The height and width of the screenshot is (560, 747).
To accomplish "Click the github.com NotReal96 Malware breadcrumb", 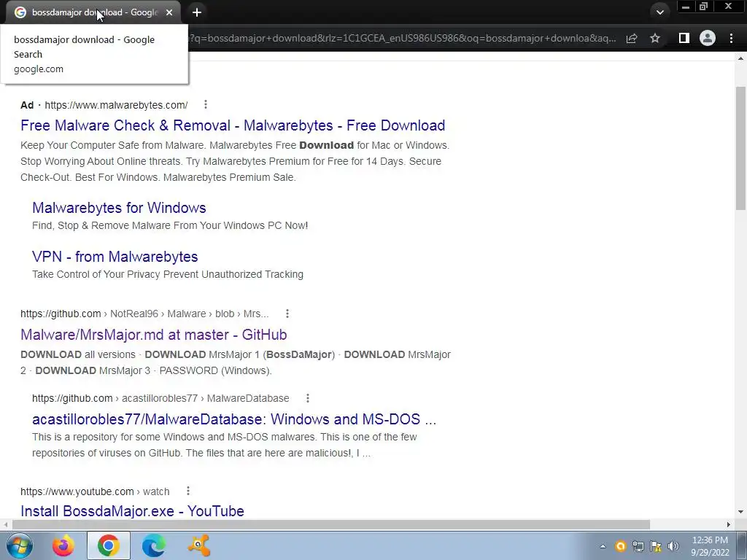I will [x=144, y=314].
